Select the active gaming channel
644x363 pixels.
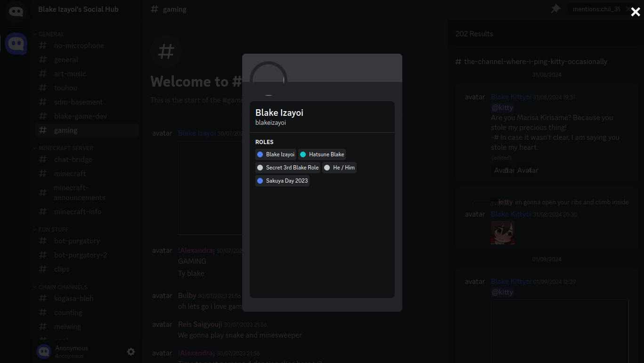point(87,130)
